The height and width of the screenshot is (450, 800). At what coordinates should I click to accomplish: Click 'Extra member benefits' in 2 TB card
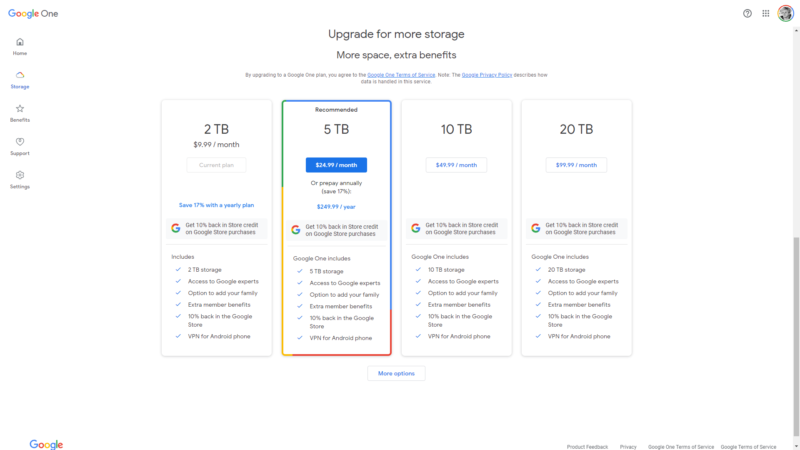click(219, 305)
